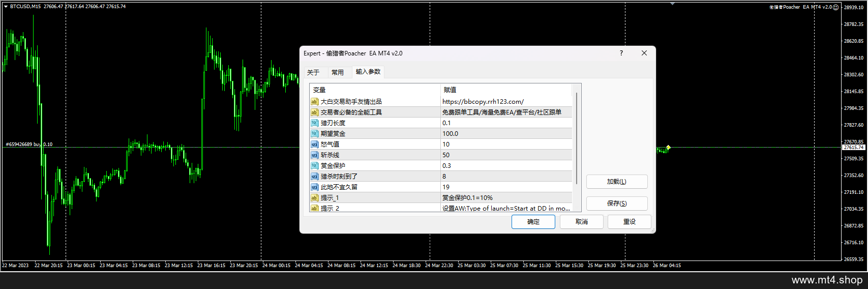Select 赏金保护 value 0.3
This screenshot has height=289, width=868.
tap(446, 166)
